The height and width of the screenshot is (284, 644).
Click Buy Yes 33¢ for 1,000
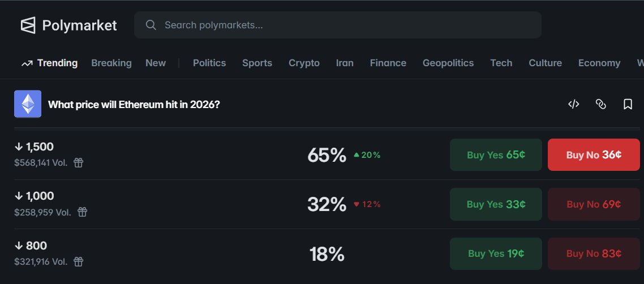coord(496,204)
